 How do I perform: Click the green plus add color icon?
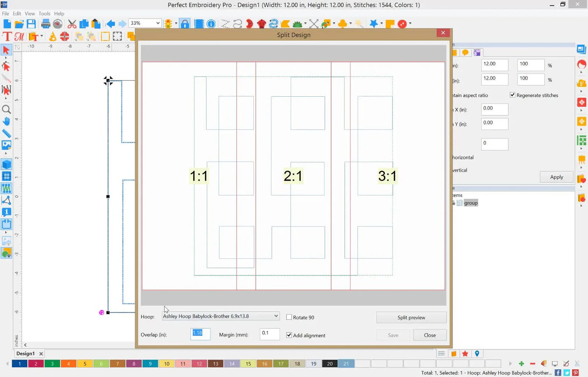click(x=521, y=364)
